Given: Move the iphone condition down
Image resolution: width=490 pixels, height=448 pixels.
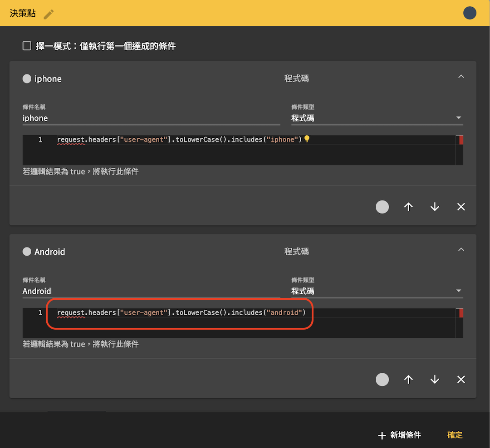Looking at the screenshot, I should pos(434,207).
